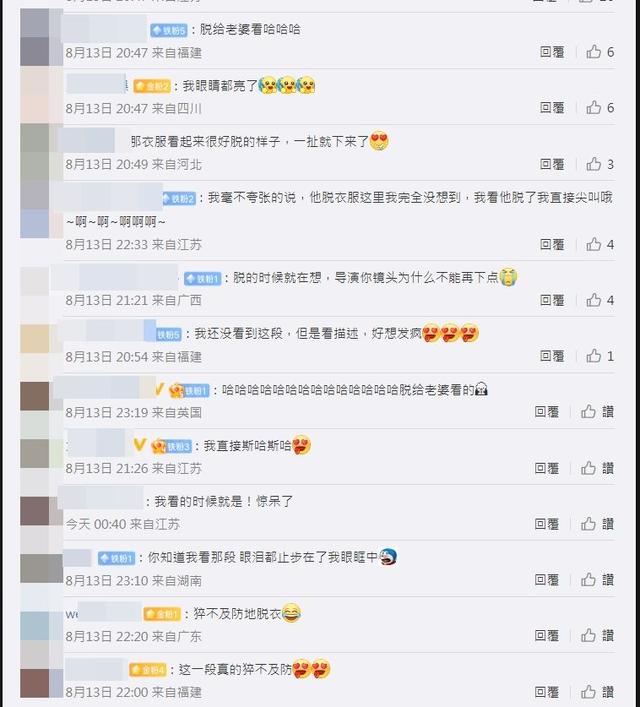Reply 回覆 to the 广西 comment

(x=552, y=300)
